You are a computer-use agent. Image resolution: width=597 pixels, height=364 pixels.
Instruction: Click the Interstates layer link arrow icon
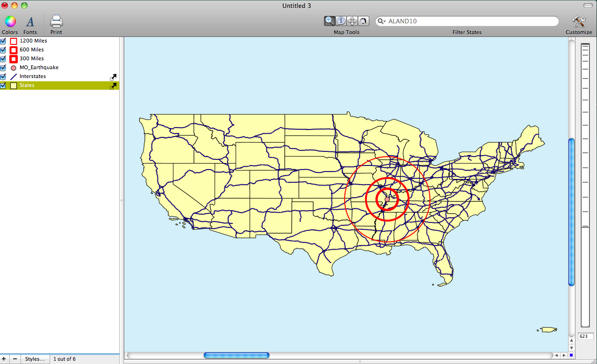click(113, 77)
